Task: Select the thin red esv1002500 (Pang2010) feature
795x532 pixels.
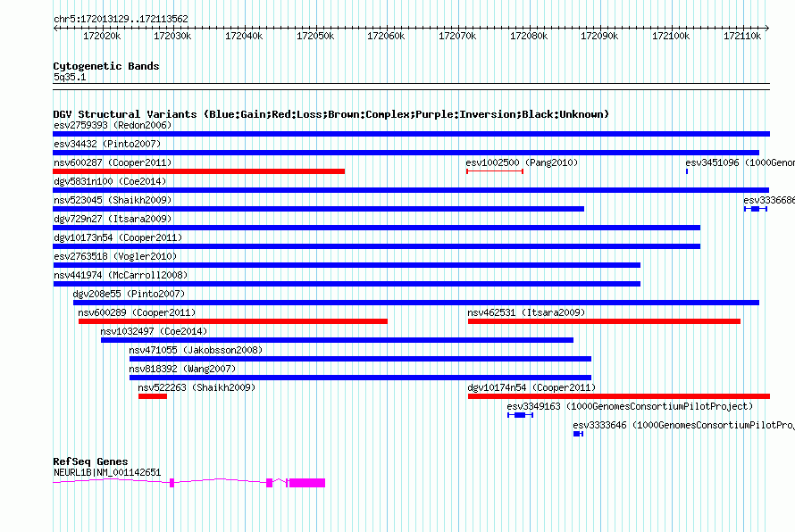Action: tap(494, 171)
